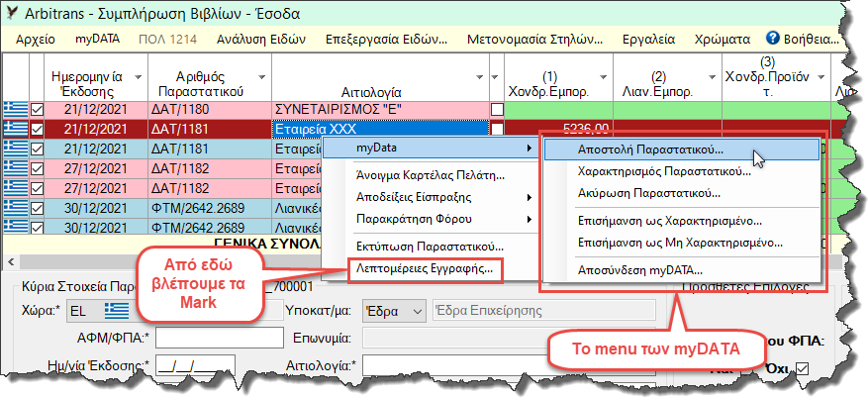Open the (1) Χονδρ.Εμπορ. column filter arrow

pyautogui.click(x=605, y=77)
